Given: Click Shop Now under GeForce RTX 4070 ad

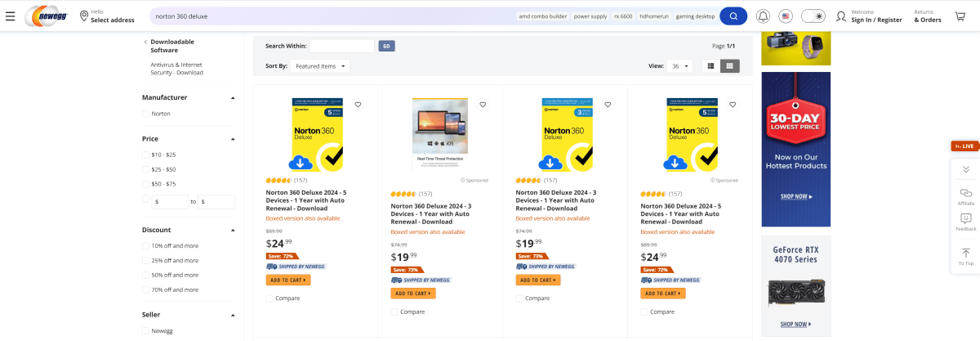Looking at the screenshot, I should click(x=795, y=324).
